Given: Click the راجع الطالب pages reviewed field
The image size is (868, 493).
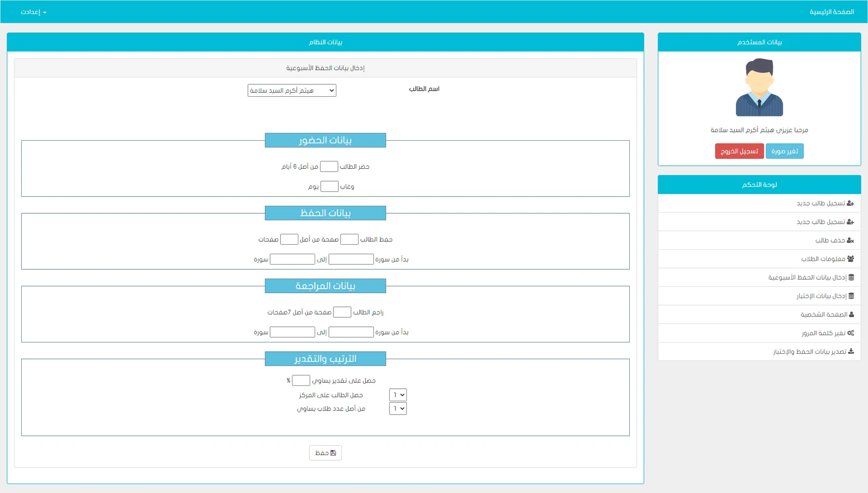Looking at the screenshot, I should (342, 312).
